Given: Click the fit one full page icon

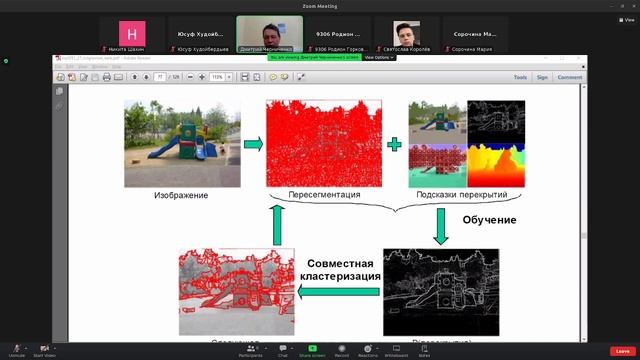Looking at the screenshot, I should [x=256, y=77].
